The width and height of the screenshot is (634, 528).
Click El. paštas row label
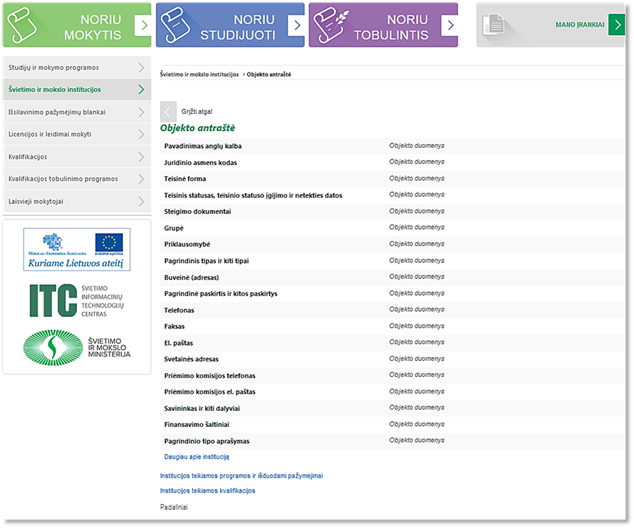(x=178, y=343)
